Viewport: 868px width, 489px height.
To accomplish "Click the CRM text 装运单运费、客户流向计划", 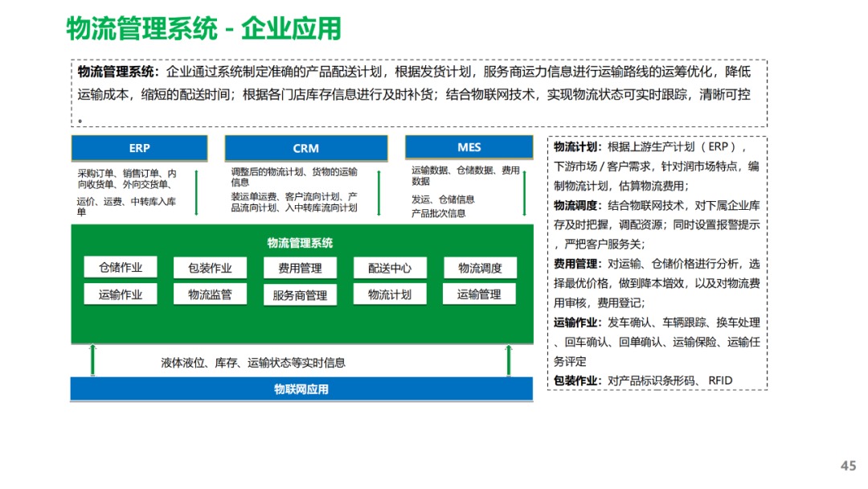I will [286, 196].
